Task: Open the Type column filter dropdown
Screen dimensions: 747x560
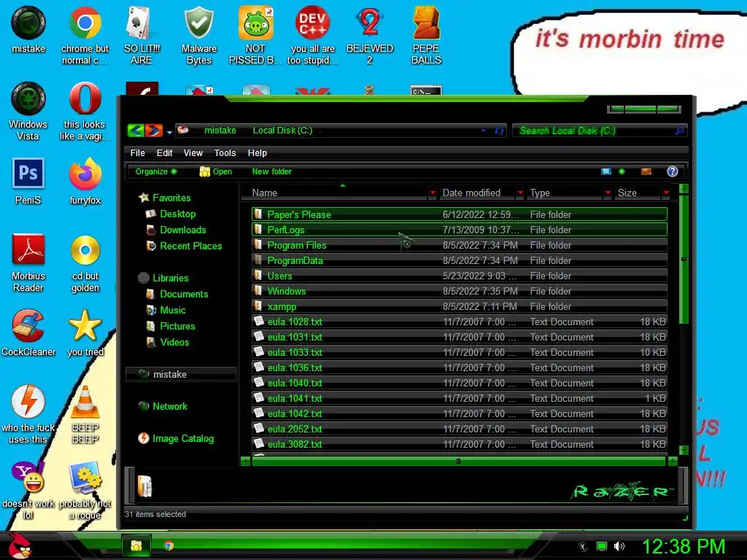Action: click(608, 192)
